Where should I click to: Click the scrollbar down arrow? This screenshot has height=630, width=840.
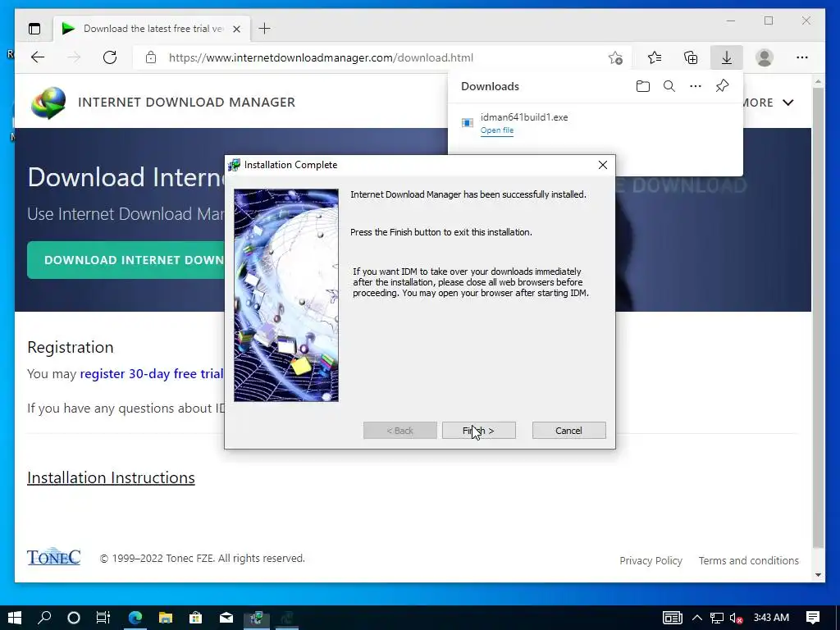[x=818, y=575]
